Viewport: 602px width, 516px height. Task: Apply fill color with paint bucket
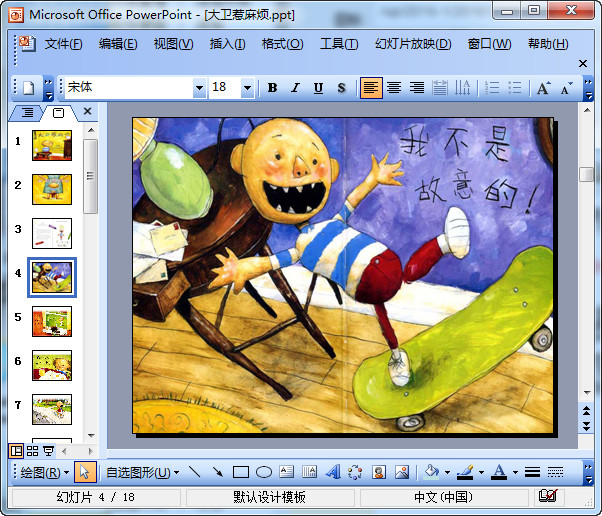click(432, 472)
